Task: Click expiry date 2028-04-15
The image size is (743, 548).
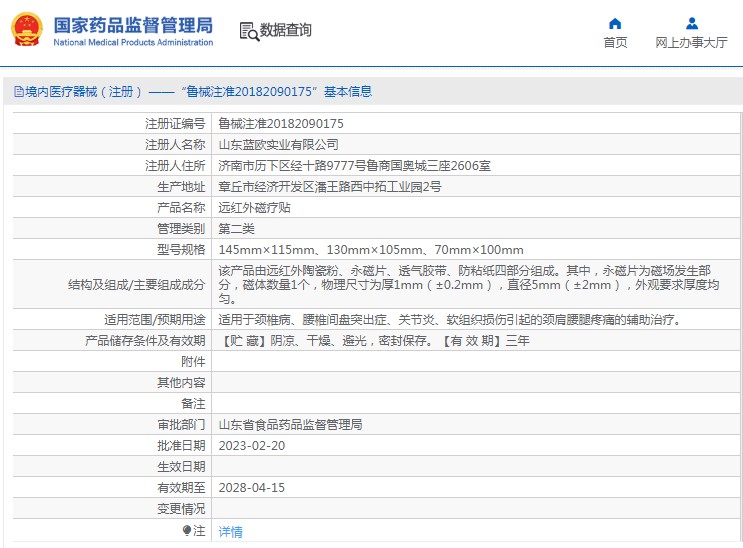Action: 252,487
